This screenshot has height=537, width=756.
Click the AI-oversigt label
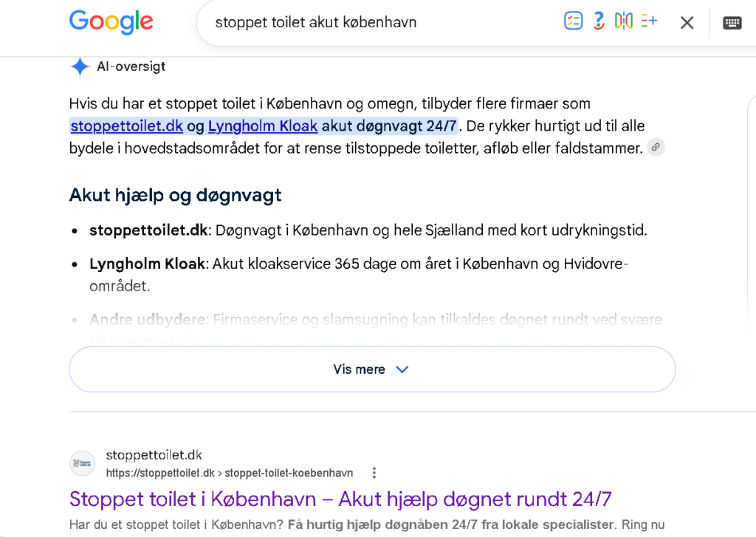[x=131, y=66]
